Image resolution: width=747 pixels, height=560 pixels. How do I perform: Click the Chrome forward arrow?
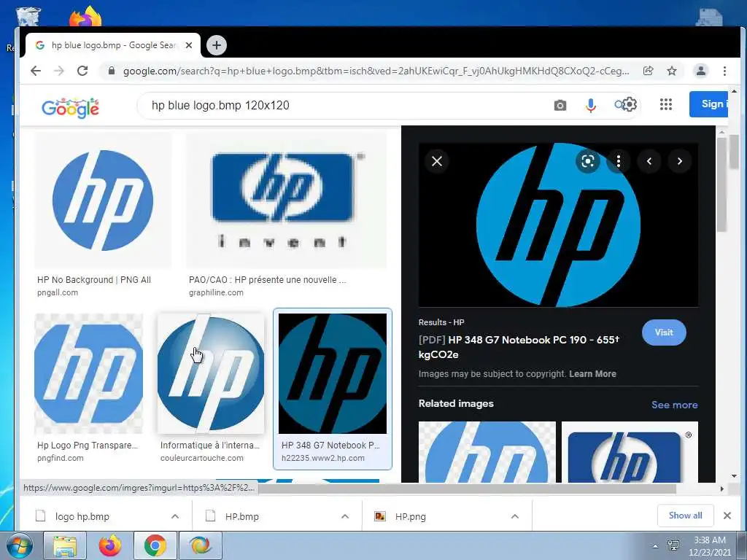pyautogui.click(x=58, y=71)
